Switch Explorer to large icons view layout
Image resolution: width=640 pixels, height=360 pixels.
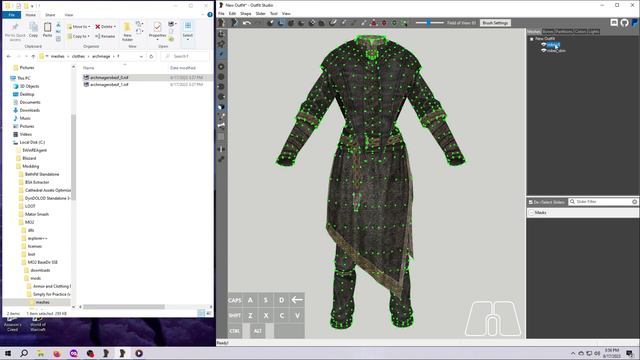coord(209,313)
